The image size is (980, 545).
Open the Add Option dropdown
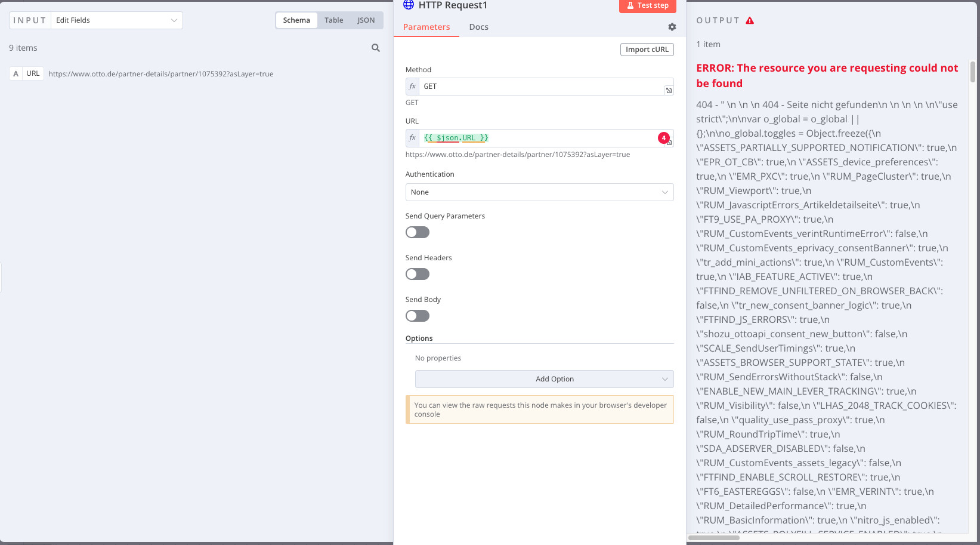coord(545,379)
